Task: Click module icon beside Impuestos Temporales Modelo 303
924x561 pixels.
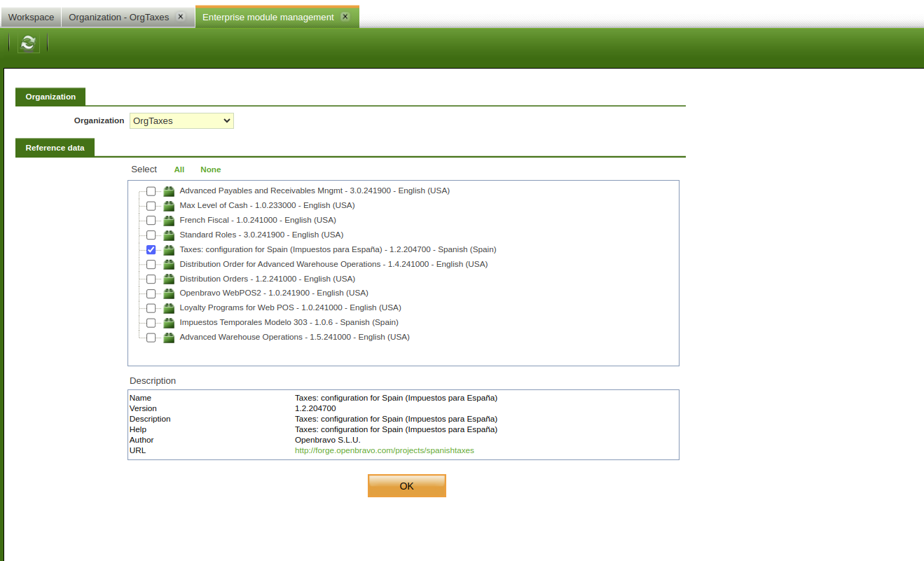Action: [169, 323]
